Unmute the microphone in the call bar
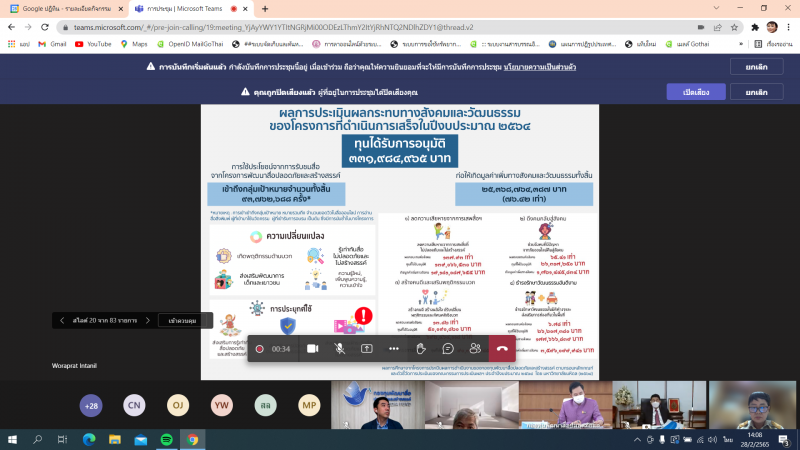Image resolution: width=800 pixels, height=450 pixels. tap(339, 349)
